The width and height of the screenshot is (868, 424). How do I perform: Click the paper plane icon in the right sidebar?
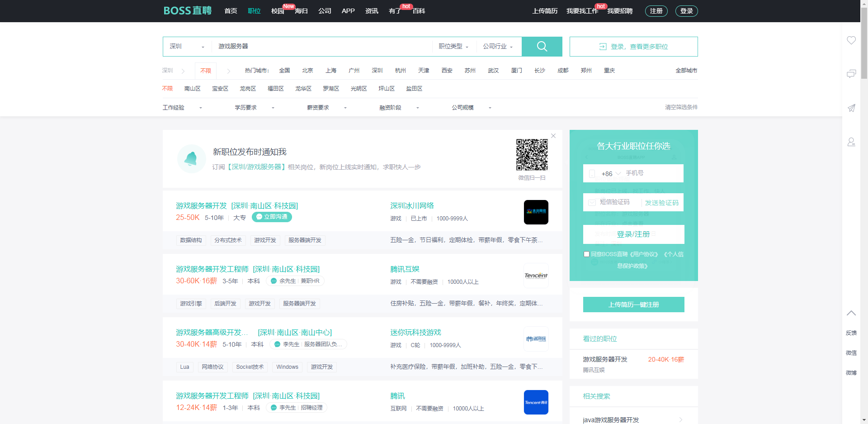coord(851,108)
